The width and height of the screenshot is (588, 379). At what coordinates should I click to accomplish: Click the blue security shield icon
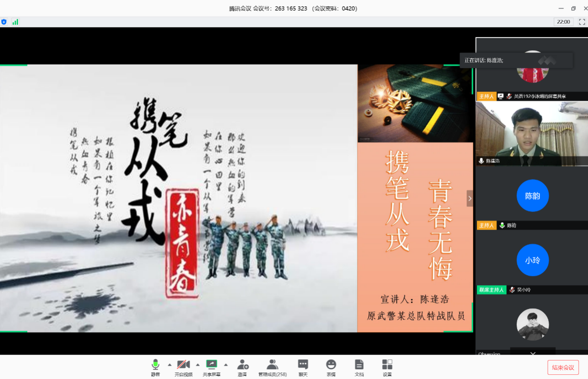coord(4,22)
